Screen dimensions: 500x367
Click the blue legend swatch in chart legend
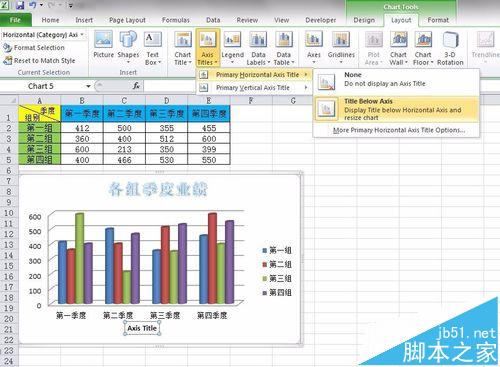pos(265,250)
